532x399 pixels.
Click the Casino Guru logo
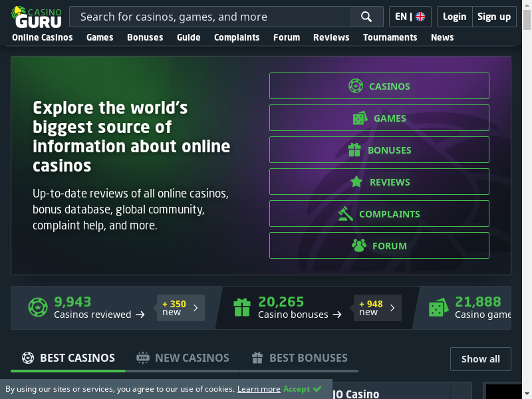pyautogui.click(x=37, y=17)
